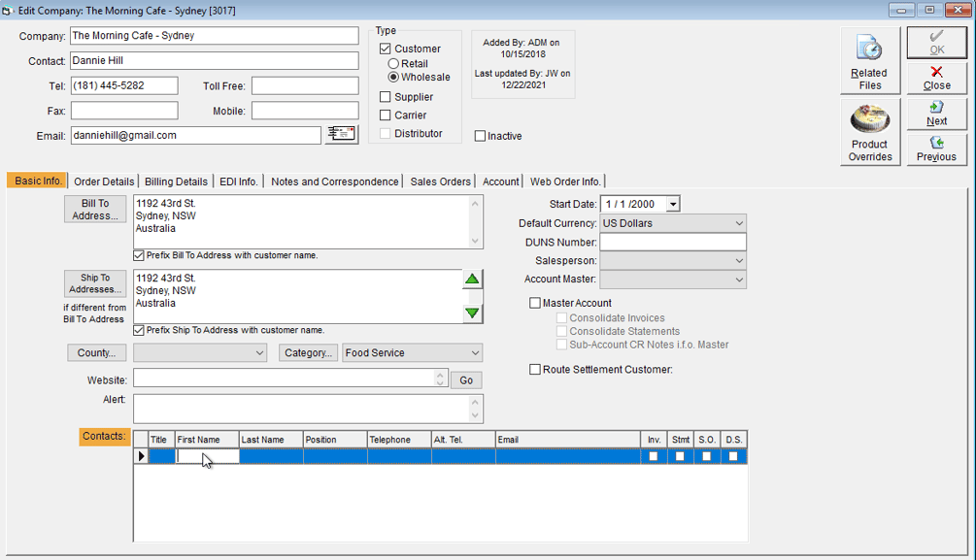The image size is (976, 560).
Task: Click into the Company name field
Action: click(215, 36)
